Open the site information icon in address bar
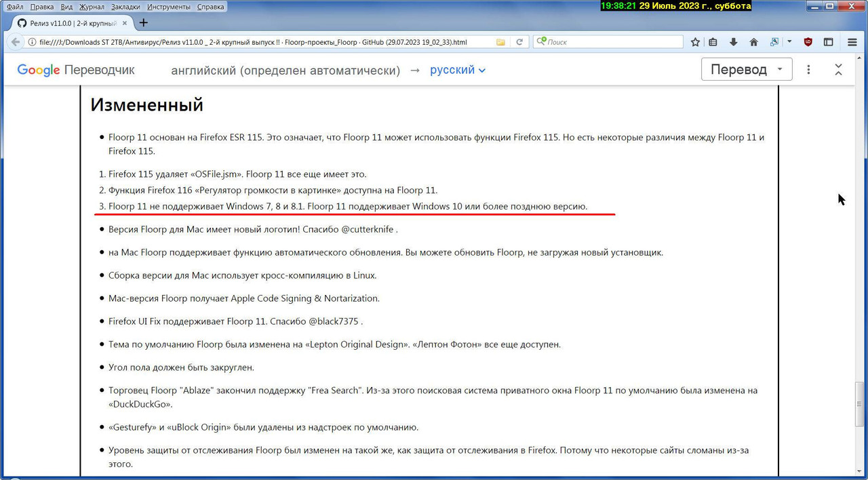Screen dimensions: 868x480 pyautogui.click(x=32, y=42)
